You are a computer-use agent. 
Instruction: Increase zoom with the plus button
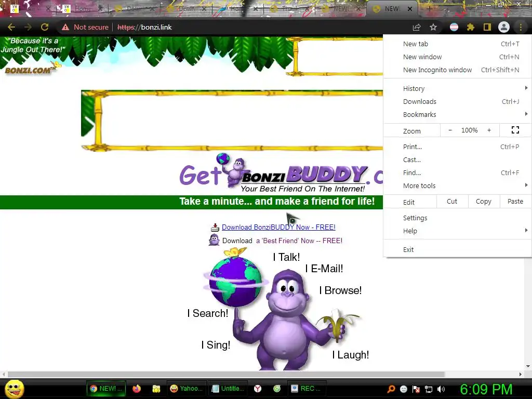tap(489, 130)
